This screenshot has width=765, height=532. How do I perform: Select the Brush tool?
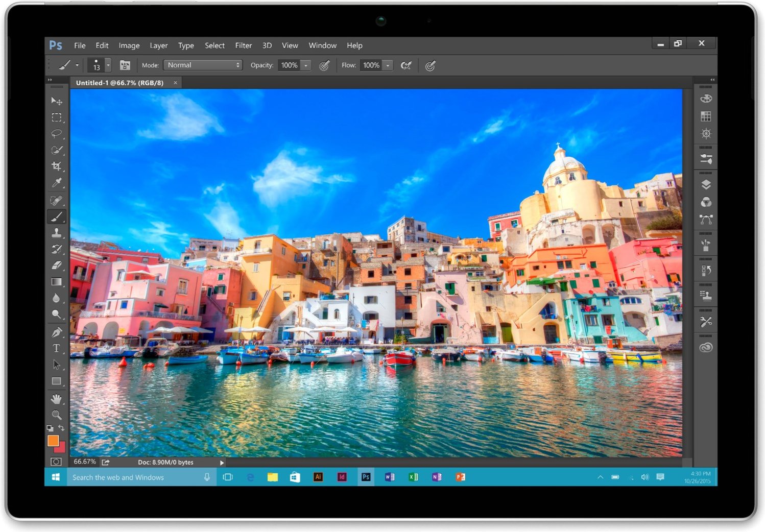tap(57, 216)
